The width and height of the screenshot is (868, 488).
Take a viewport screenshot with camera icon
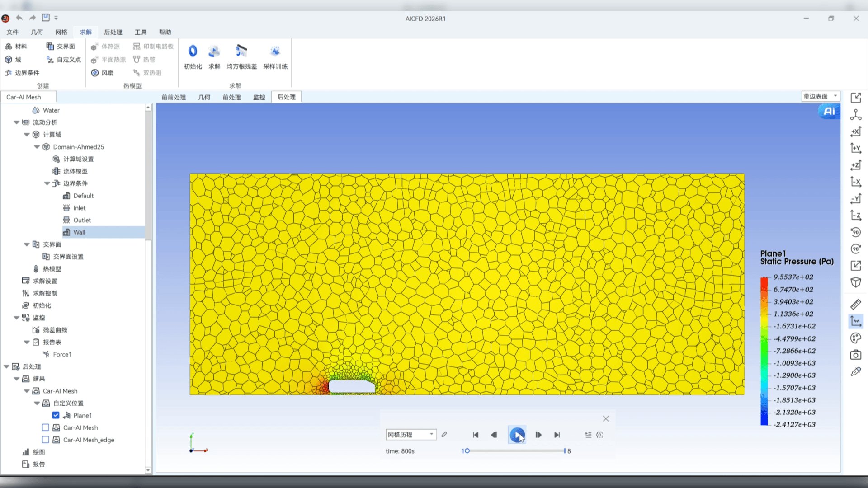point(856,355)
